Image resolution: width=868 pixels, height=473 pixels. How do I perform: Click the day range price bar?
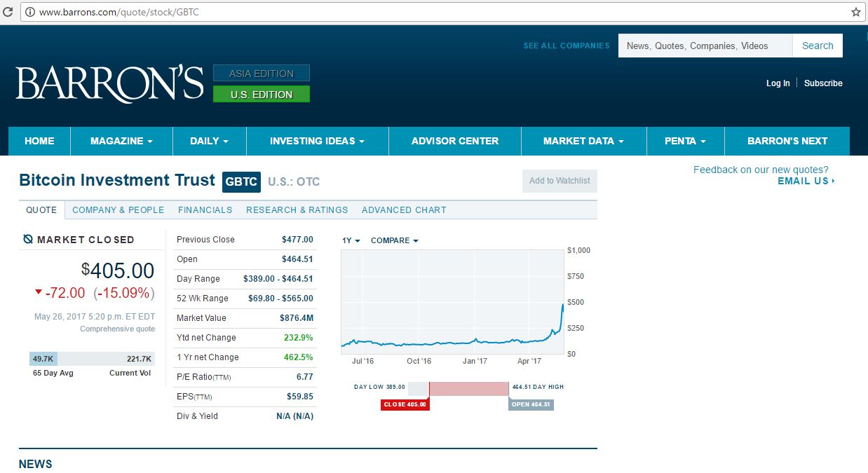(459, 389)
